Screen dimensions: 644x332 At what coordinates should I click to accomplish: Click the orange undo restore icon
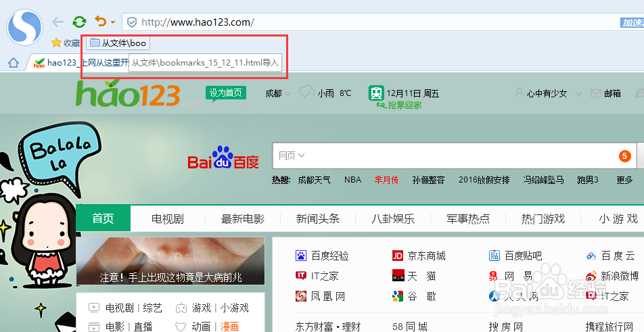[101, 21]
